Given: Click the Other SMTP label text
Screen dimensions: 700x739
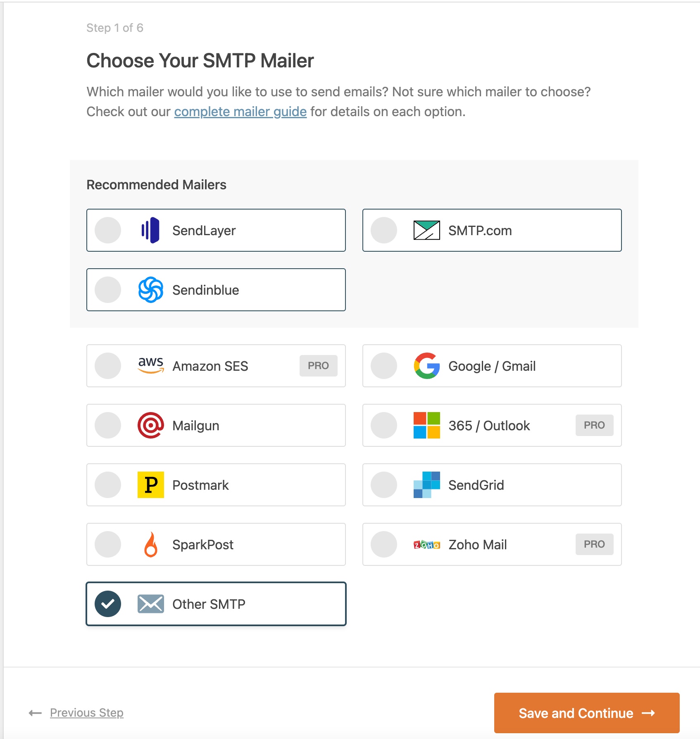Looking at the screenshot, I should [209, 604].
